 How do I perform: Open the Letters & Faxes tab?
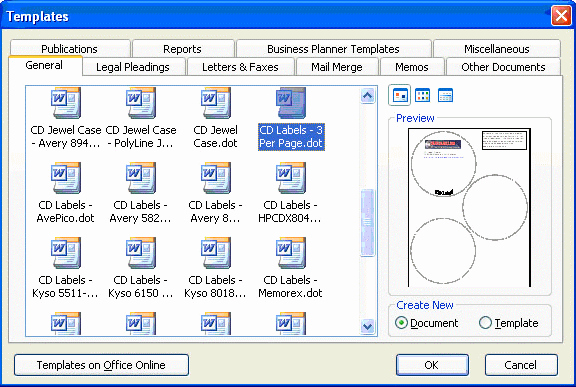[240, 67]
